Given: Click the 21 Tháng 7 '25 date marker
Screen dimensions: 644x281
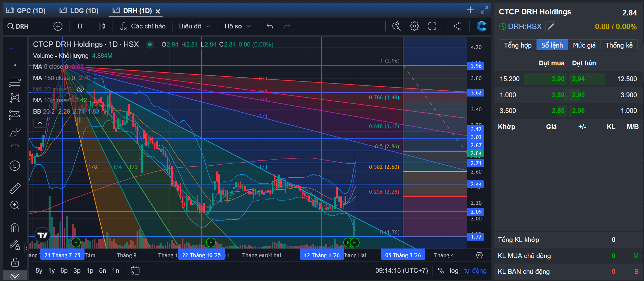Looking at the screenshot, I should (62, 255).
